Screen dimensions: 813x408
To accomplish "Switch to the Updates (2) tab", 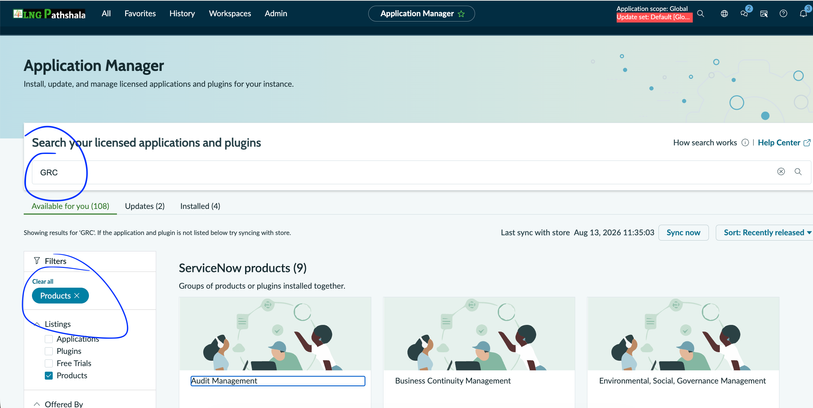I will tap(145, 206).
